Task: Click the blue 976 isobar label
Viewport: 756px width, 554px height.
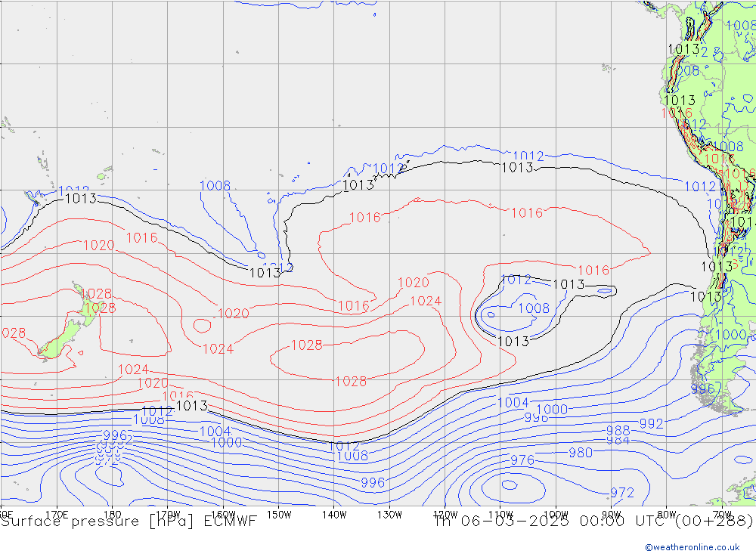Action: pos(522,460)
